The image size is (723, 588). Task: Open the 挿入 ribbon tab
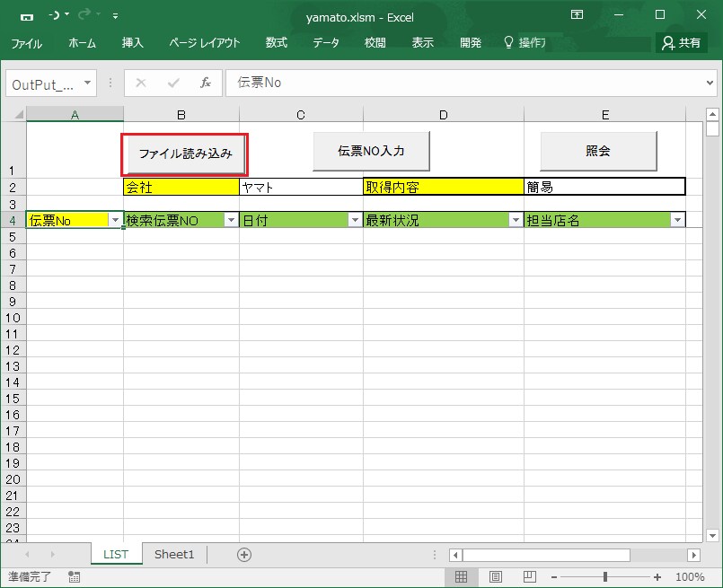[x=132, y=43]
